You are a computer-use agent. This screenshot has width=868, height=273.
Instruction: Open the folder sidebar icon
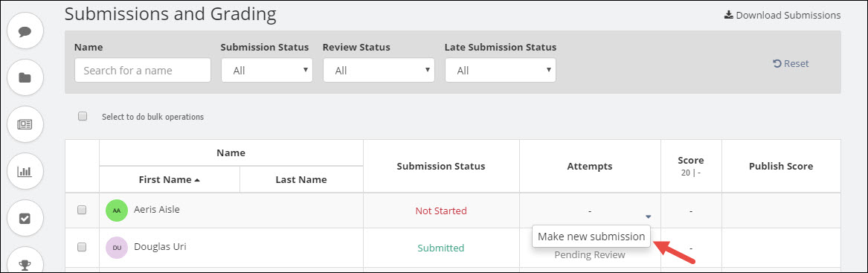[x=25, y=77]
